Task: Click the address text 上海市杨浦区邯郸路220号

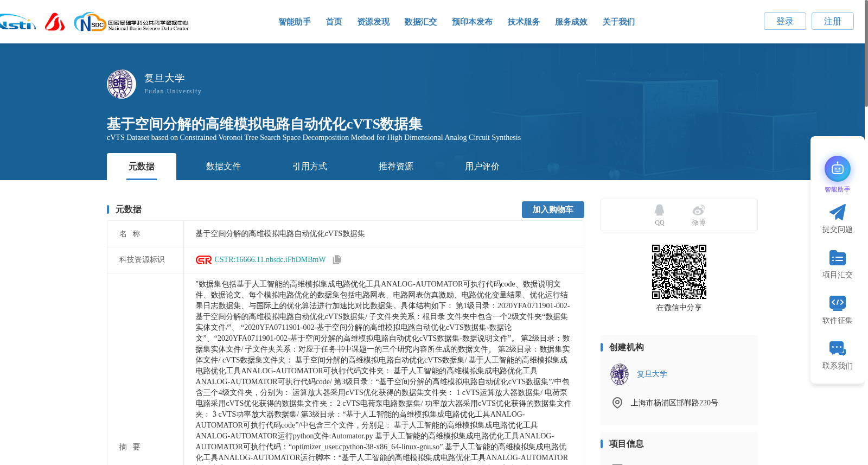Action: 674,403
